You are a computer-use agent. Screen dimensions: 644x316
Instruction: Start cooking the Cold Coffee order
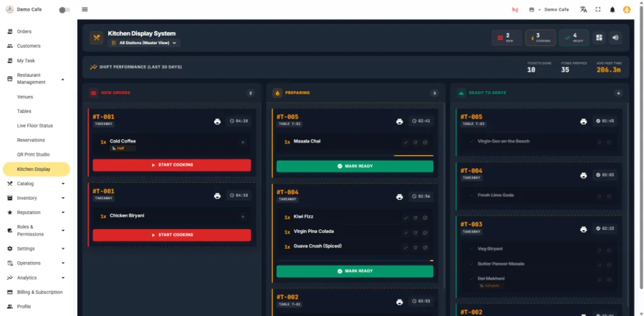172,165
